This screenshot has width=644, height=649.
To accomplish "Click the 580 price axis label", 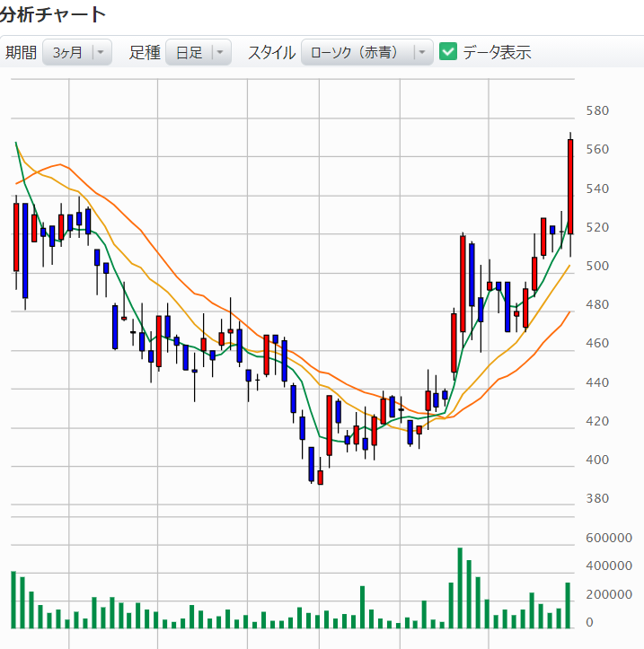I will [x=597, y=110].
